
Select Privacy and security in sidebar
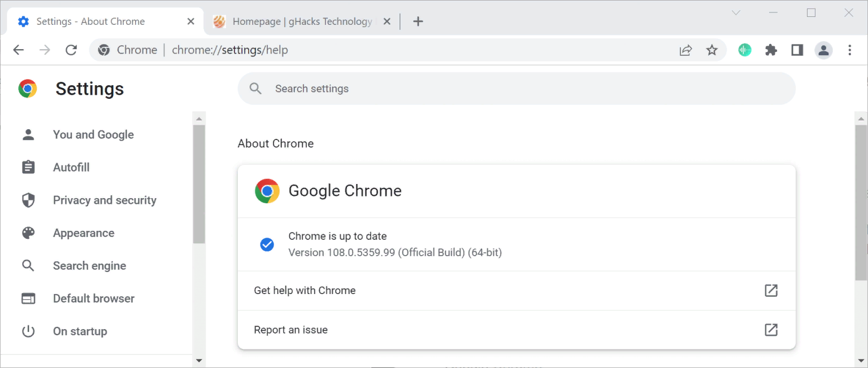(x=105, y=200)
